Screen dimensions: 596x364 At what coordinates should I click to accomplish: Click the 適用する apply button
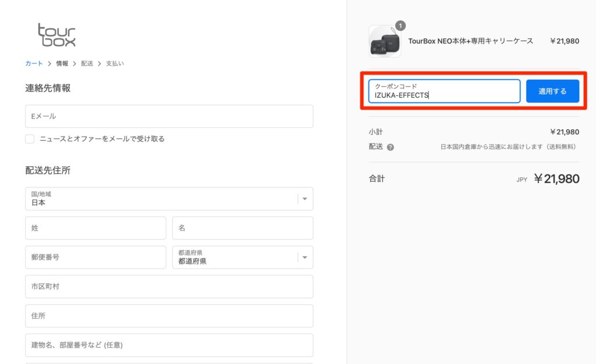point(552,91)
